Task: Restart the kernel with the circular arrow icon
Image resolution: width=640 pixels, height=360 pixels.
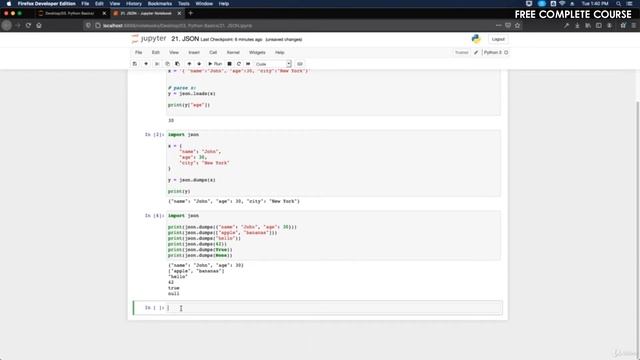Action: pos(239,64)
